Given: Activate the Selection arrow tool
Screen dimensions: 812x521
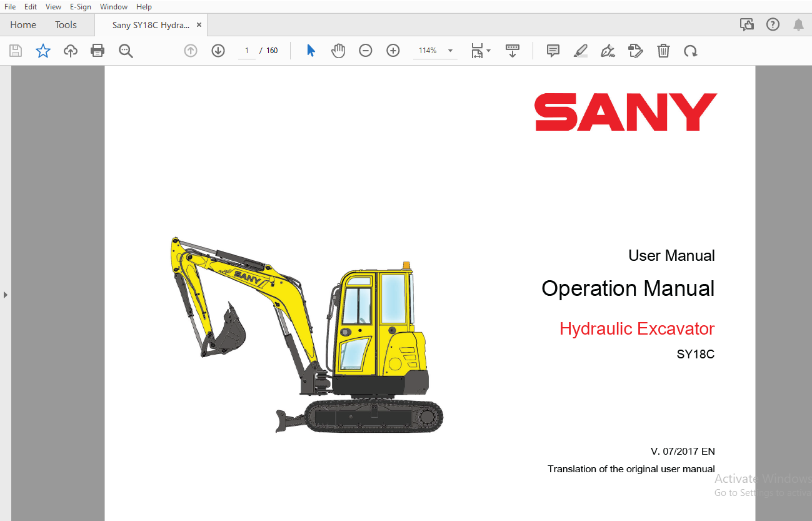Looking at the screenshot, I should (311, 51).
